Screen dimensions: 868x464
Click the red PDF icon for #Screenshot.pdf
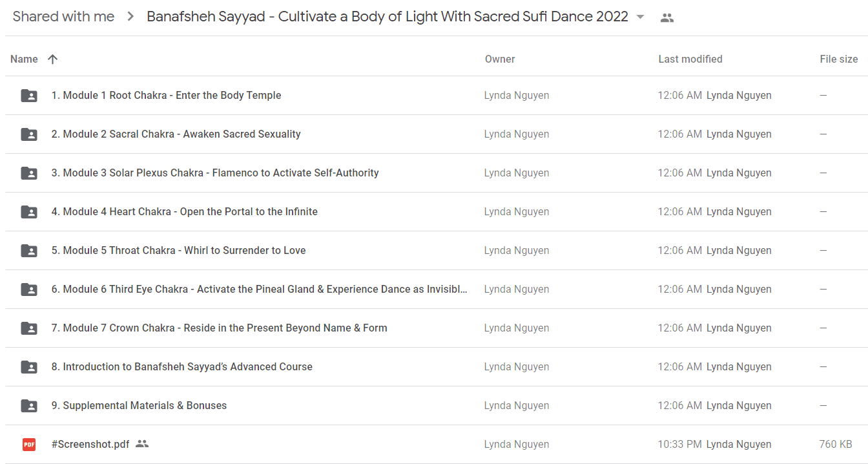pyautogui.click(x=29, y=445)
